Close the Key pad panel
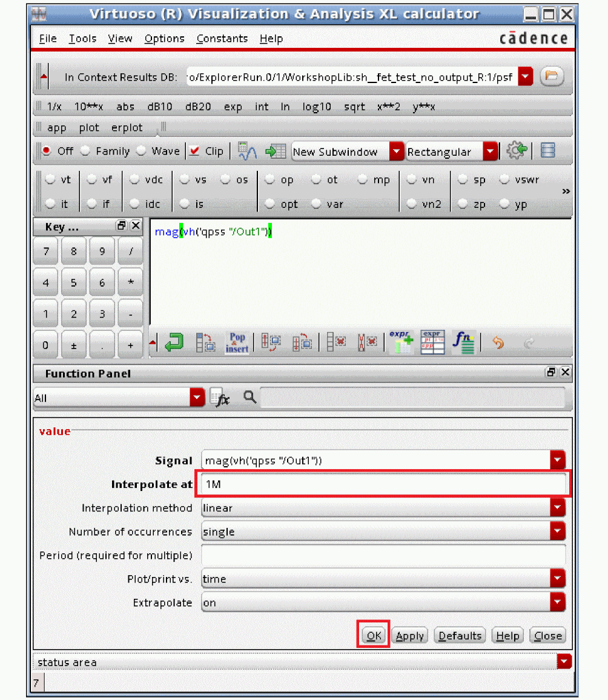 (136, 225)
